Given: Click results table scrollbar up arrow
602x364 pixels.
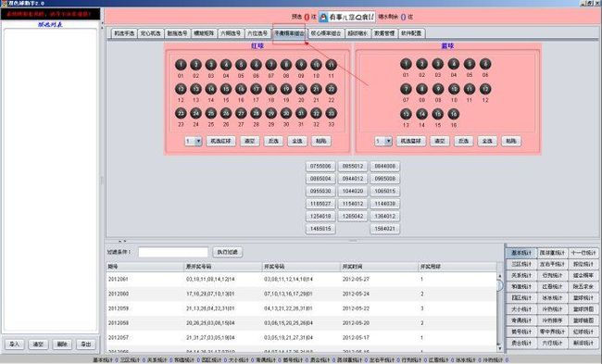Looking at the screenshot, I should pyautogui.click(x=500, y=276).
